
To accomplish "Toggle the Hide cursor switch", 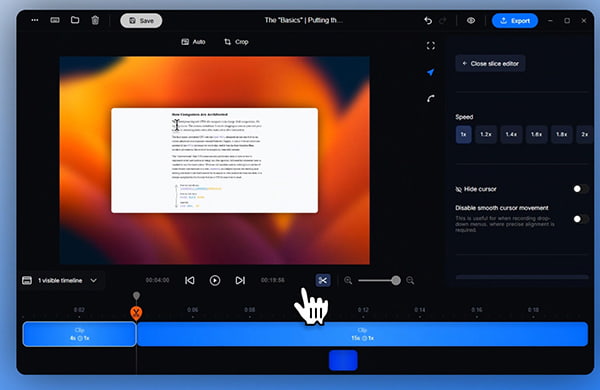I will pyautogui.click(x=581, y=189).
